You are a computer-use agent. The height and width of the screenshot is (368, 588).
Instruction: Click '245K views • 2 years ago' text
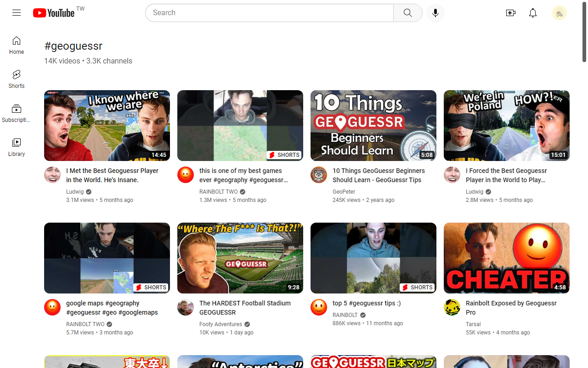363,200
